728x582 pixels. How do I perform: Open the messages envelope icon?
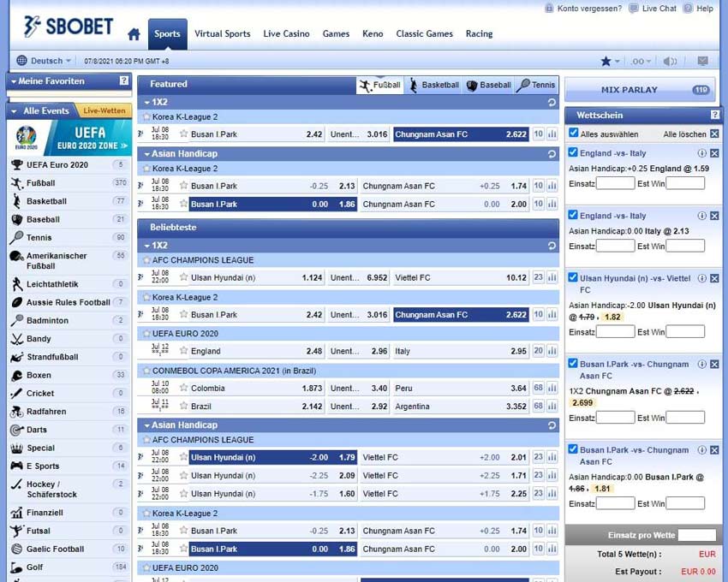[702, 61]
